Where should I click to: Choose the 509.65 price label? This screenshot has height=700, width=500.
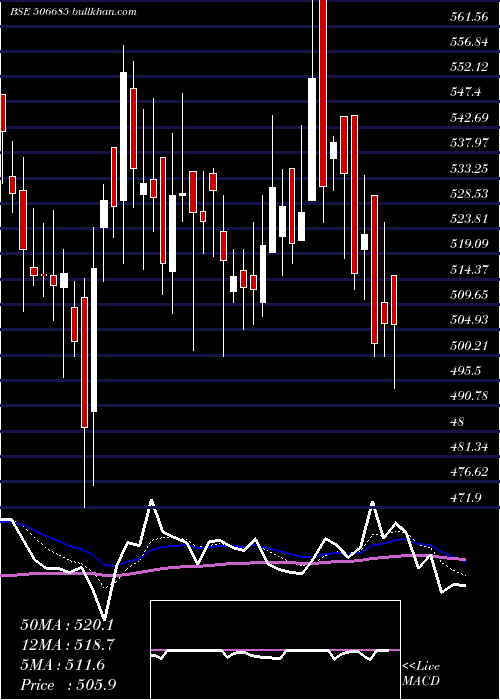click(x=470, y=295)
